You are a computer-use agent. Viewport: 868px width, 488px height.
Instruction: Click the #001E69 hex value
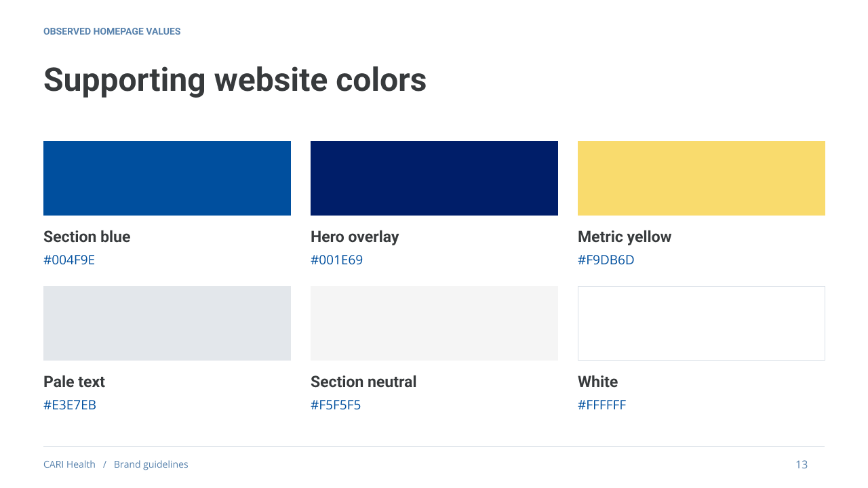tap(336, 260)
